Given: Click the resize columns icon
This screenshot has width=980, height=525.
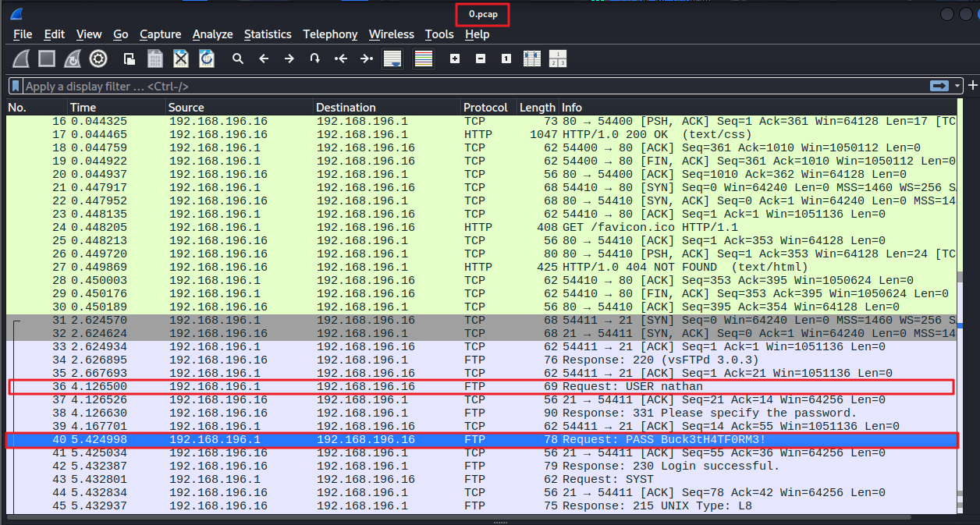Looking at the screenshot, I should point(531,59).
